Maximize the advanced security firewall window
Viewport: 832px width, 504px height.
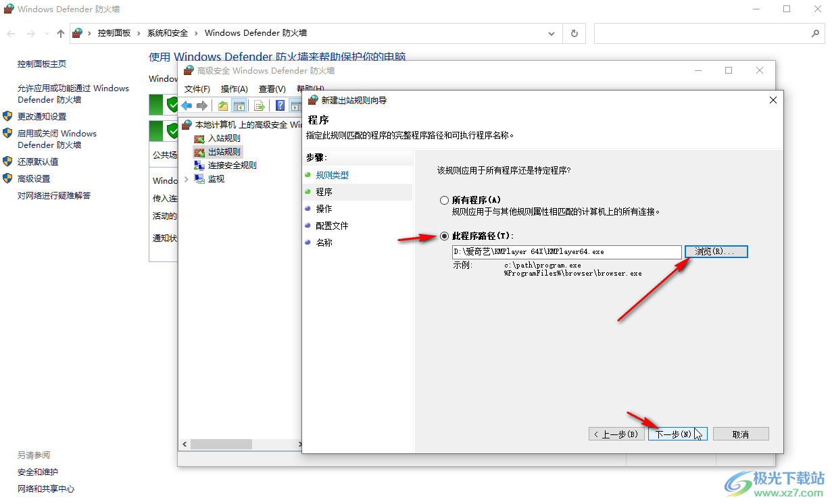click(729, 70)
